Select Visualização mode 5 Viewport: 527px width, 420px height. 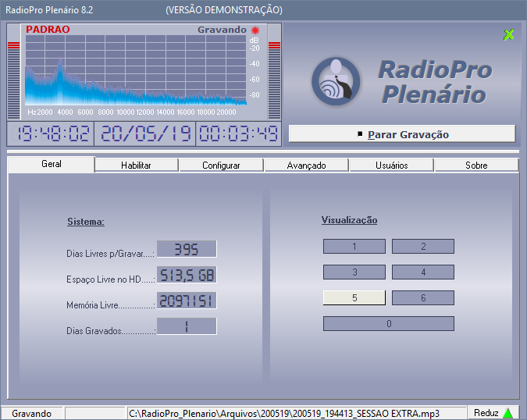[x=354, y=298]
